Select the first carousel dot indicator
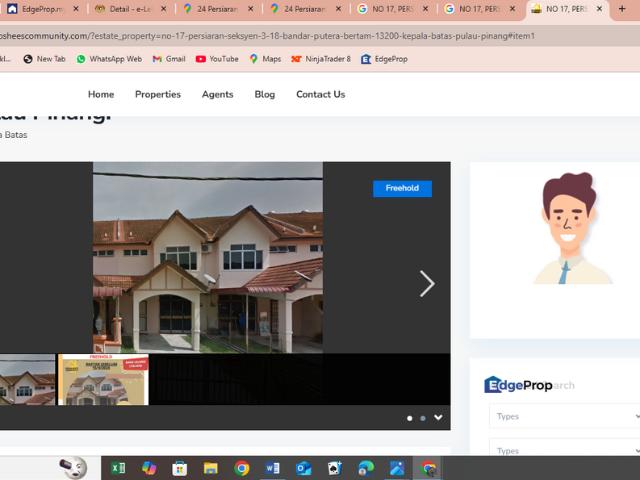Image resolution: width=640 pixels, height=480 pixels. [x=409, y=418]
